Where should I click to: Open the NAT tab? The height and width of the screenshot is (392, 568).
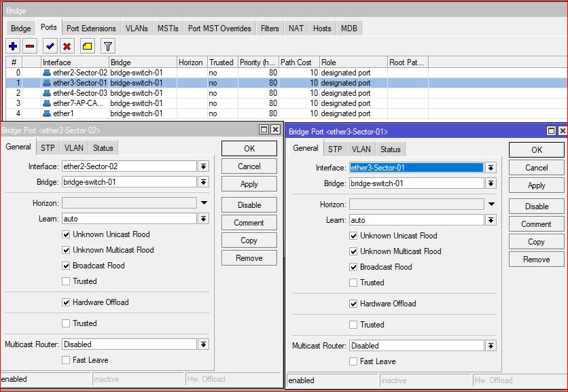pyautogui.click(x=296, y=29)
